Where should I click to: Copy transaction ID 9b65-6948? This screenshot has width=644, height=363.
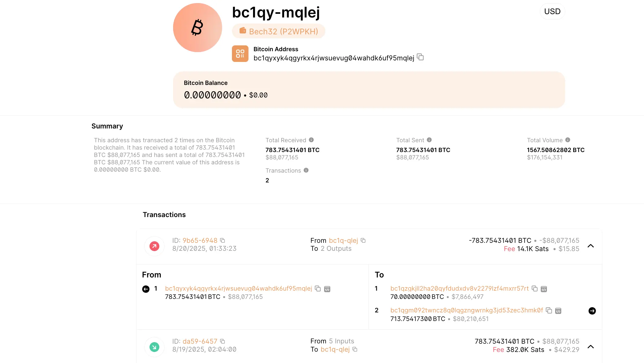(x=222, y=240)
